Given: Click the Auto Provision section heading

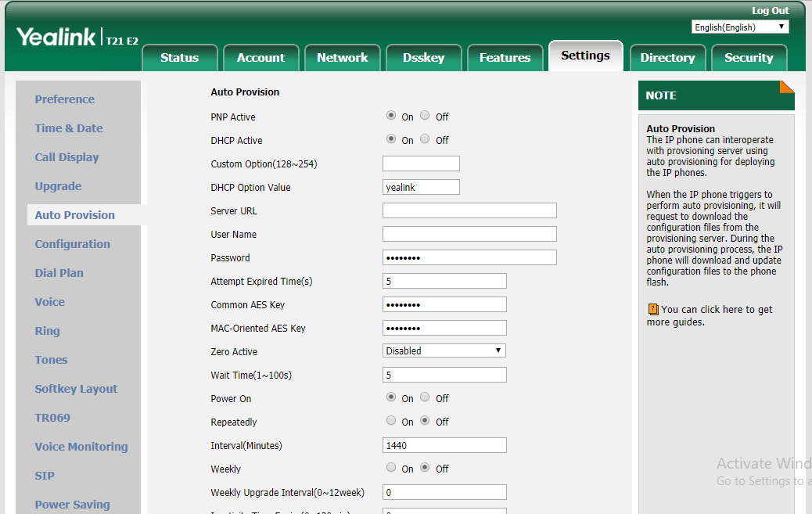Looking at the screenshot, I should [245, 92].
